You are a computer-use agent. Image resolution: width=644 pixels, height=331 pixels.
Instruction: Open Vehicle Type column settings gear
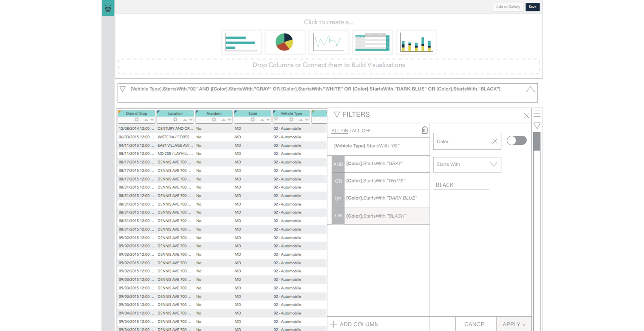[x=291, y=120]
